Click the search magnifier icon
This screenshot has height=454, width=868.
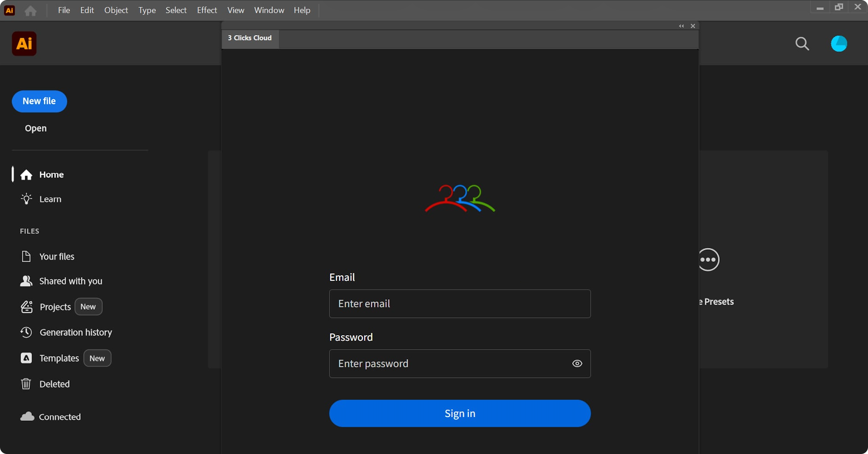[x=802, y=44]
